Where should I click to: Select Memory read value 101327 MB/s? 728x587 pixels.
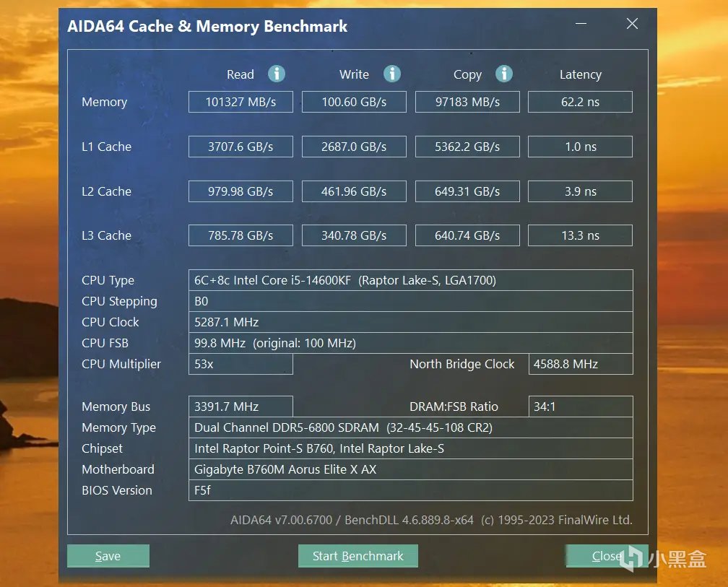pos(240,102)
